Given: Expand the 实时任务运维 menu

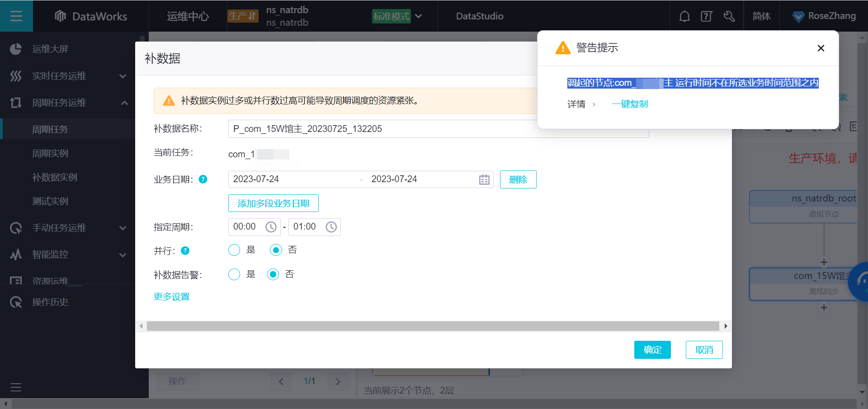Looking at the screenshot, I should click(123, 76).
